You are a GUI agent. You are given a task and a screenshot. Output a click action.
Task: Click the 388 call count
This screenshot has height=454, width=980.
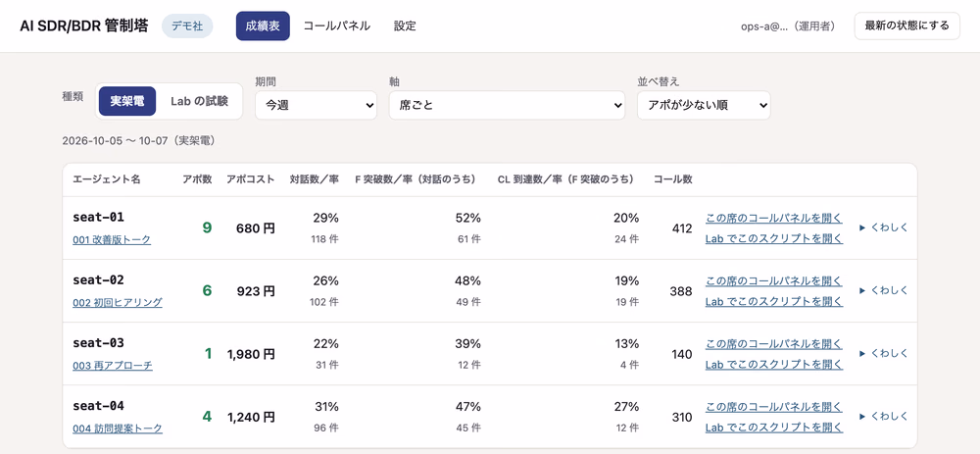pyautogui.click(x=681, y=291)
